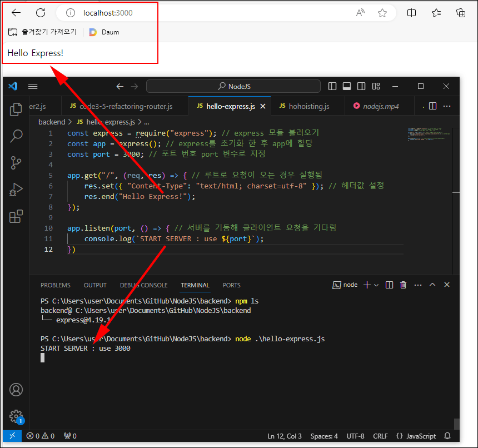478x448 pixels.
Task: Click line number 5 in gutter
Action: pos(51,176)
